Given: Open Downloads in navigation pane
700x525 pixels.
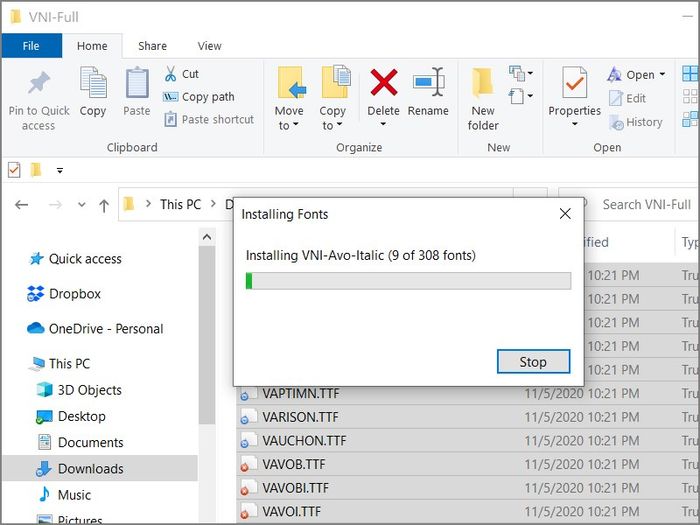Looking at the screenshot, I should [100, 468].
